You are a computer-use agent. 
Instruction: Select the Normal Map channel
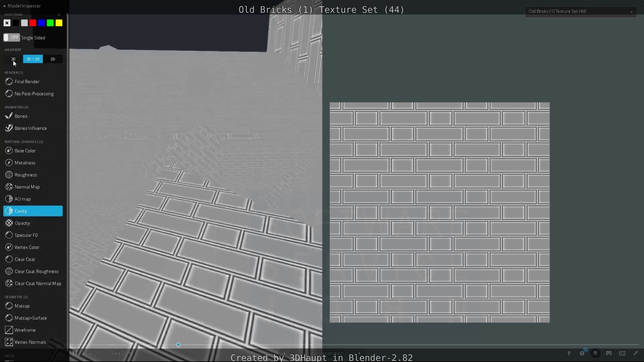click(x=27, y=187)
